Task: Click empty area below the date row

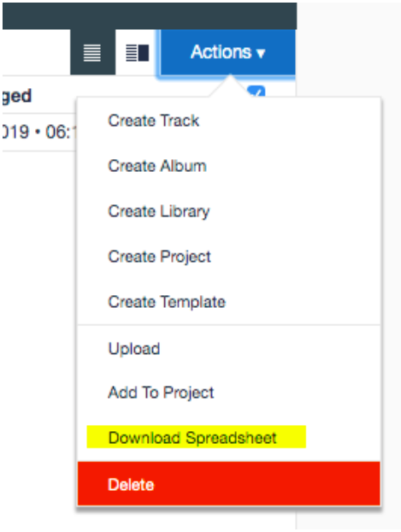Action: point(38,305)
